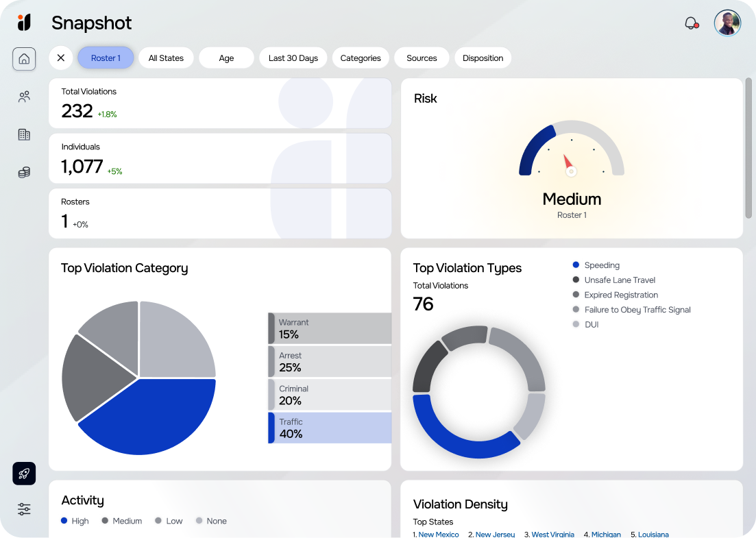This screenshot has height=538, width=756.
Task: Launch the rocket icon in sidebar
Action: pyautogui.click(x=24, y=474)
